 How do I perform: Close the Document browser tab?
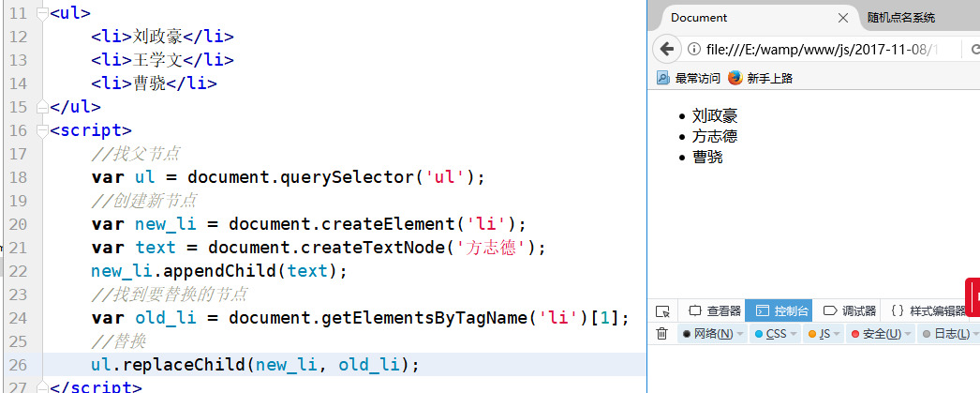842,18
